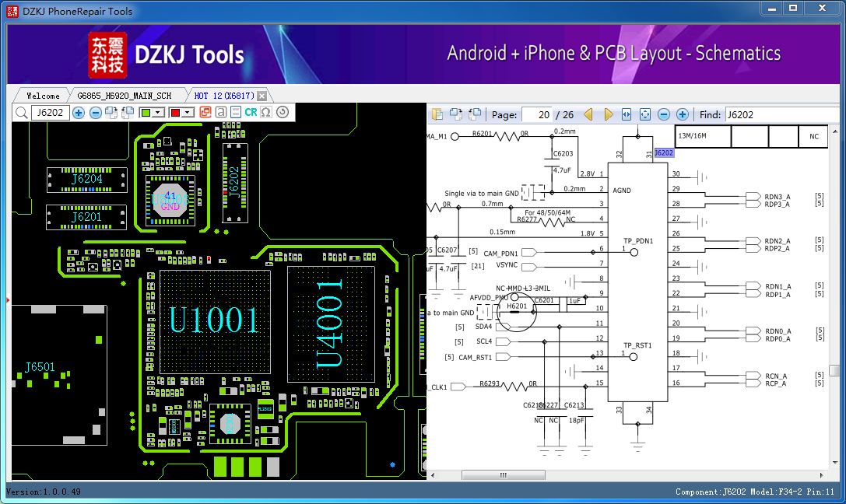
Task: Click the CR toggle in PCB toolbar
Action: click(x=251, y=112)
